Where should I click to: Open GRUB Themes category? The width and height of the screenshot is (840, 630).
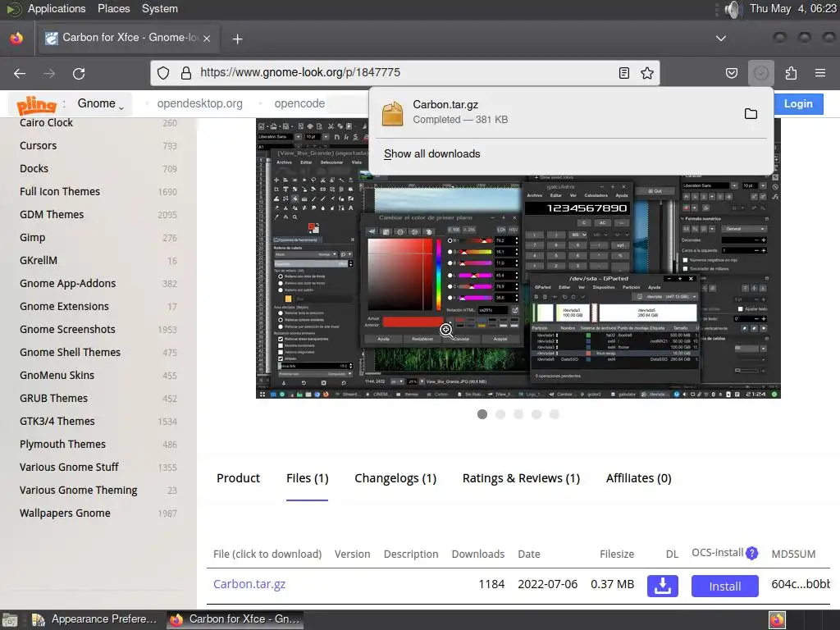(53, 399)
